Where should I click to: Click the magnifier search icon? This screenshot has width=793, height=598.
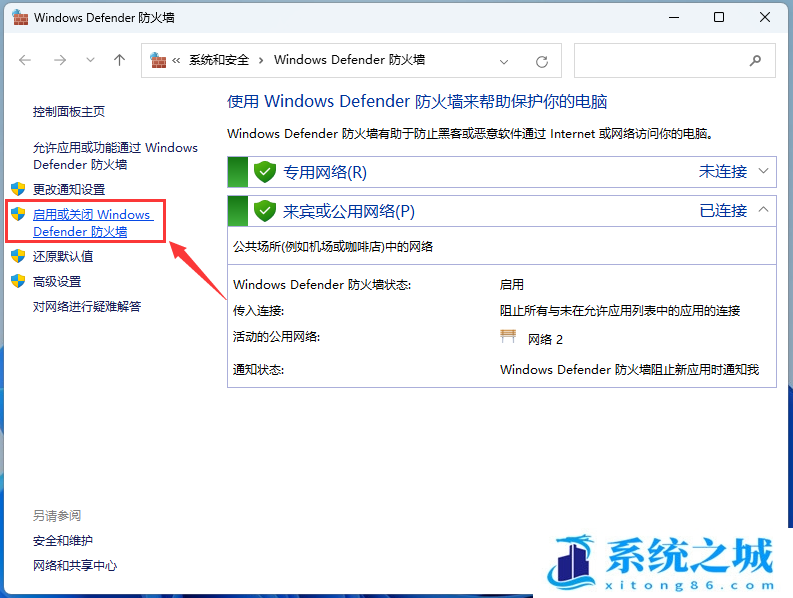click(755, 61)
